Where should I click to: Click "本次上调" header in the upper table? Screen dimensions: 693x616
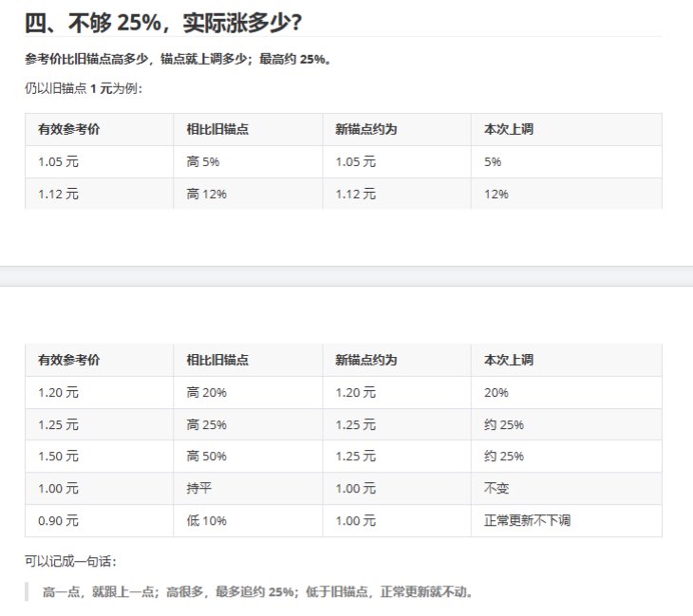[509, 129]
